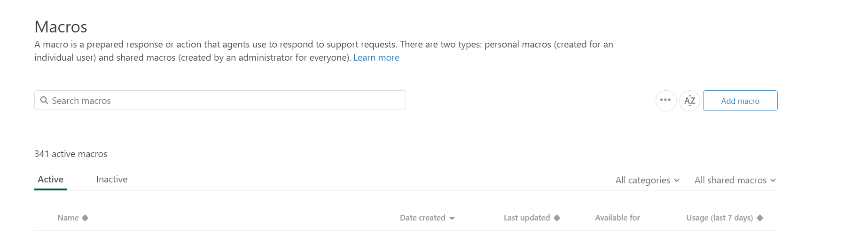
Task: Open the three-dots more options menu
Action: (665, 100)
